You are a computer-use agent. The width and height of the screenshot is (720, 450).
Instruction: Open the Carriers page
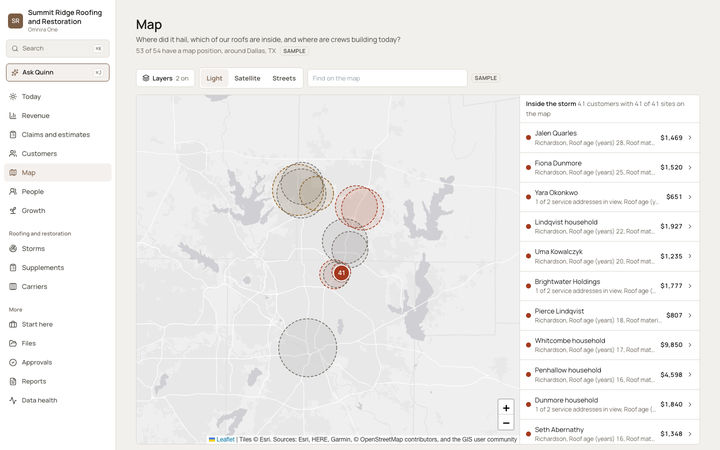tap(58, 287)
